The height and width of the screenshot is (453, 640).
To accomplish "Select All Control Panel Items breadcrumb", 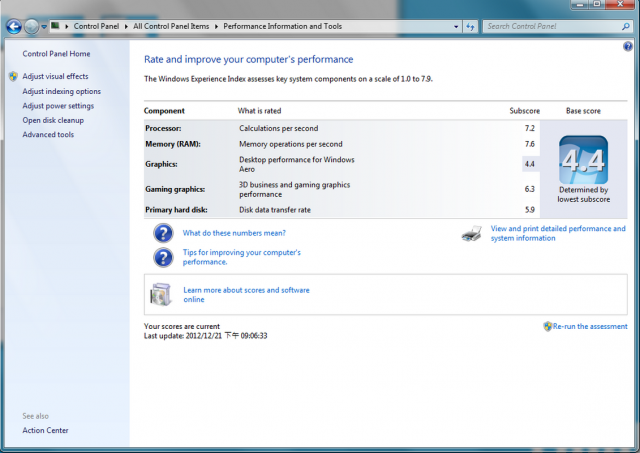I will pos(171,26).
